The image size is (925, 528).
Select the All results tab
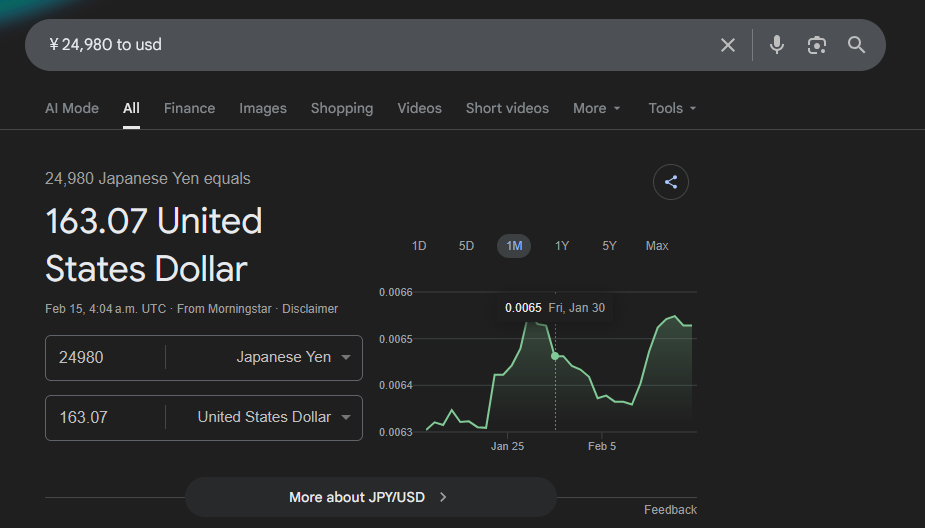click(x=131, y=109)
